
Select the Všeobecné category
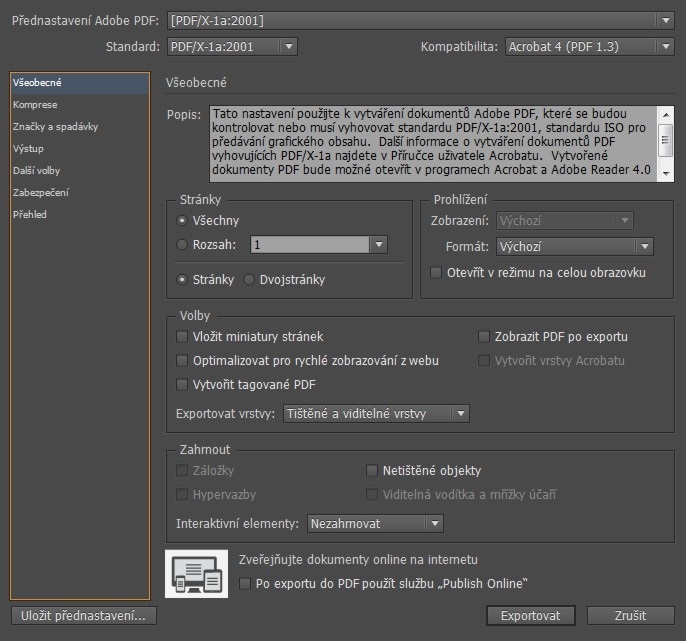(x=80, y=83)
